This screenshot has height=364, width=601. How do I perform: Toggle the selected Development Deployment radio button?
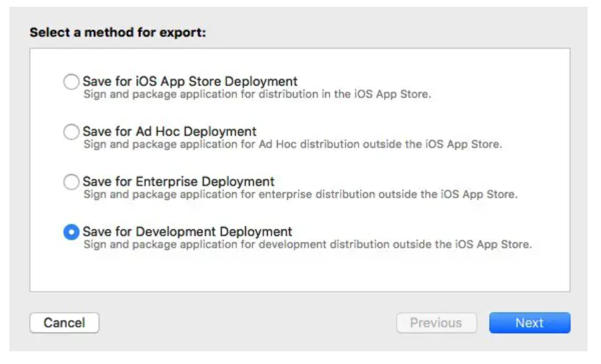(x=71, y=232)
